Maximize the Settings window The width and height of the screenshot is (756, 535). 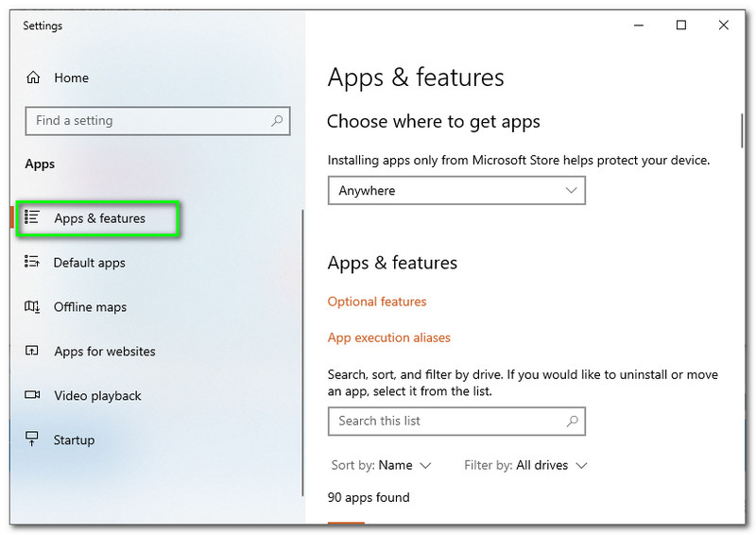click(x=681, y=26)
